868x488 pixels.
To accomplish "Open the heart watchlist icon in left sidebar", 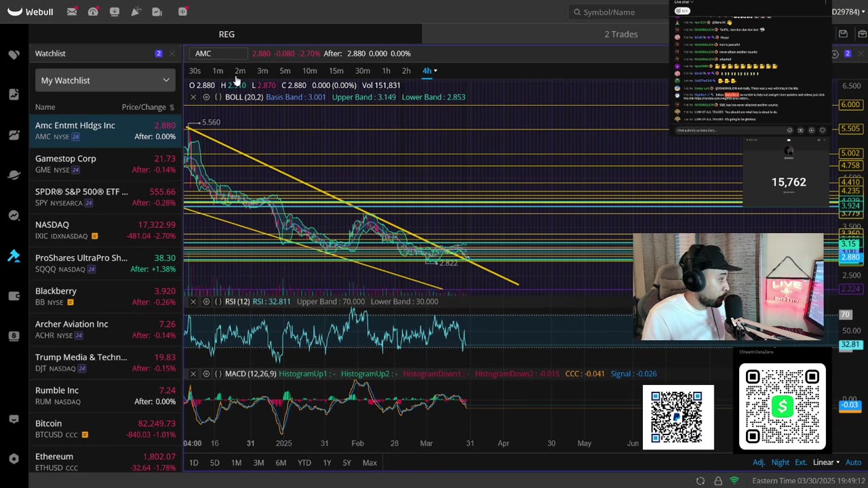I will pos(14,54).
